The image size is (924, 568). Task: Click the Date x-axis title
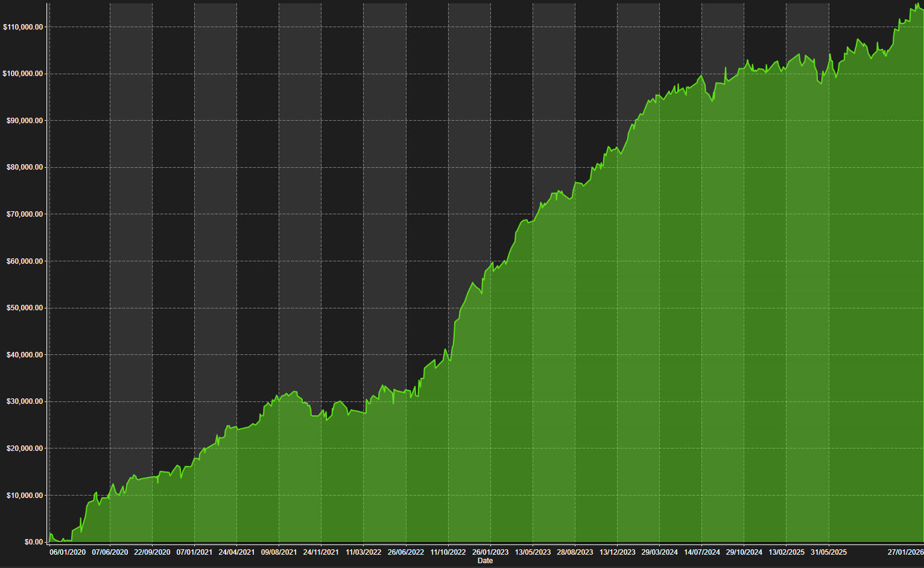pyautogui.click(x=485, y=561)
